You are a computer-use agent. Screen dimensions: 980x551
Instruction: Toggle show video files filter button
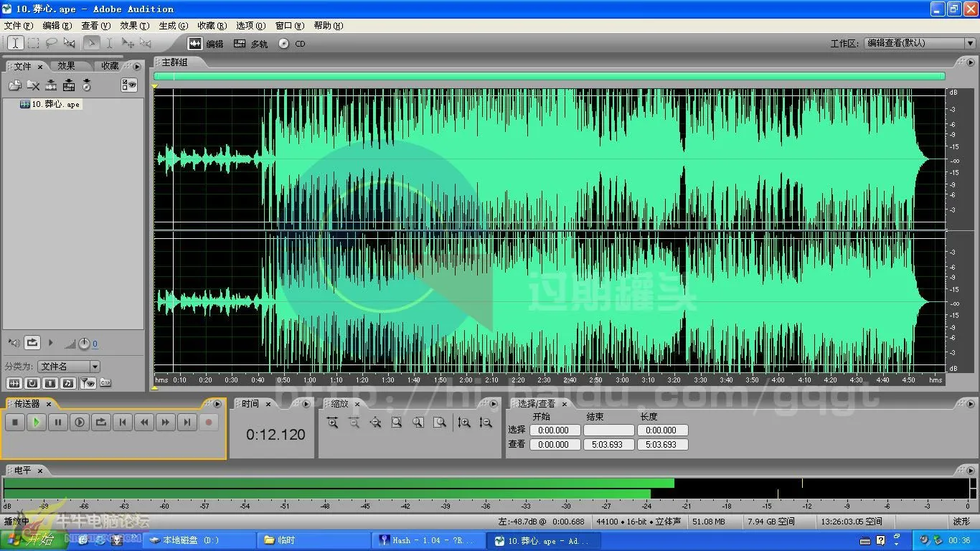click(50, 383)
